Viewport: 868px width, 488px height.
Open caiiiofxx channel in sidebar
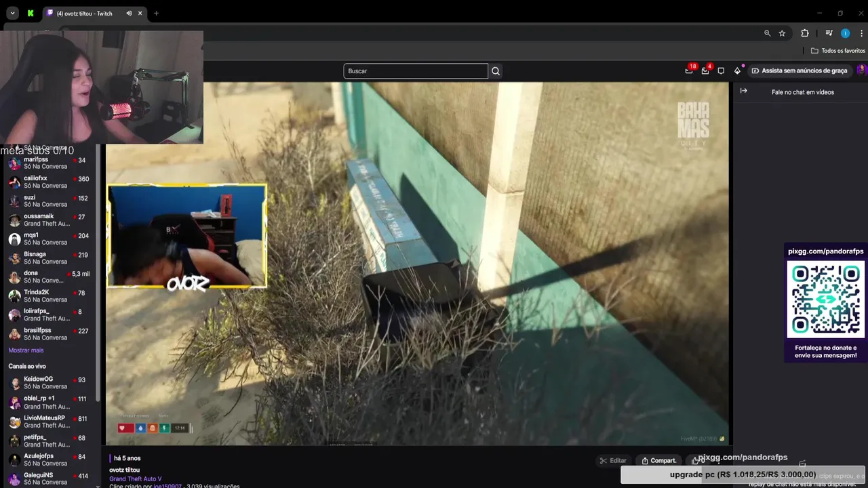48,182
